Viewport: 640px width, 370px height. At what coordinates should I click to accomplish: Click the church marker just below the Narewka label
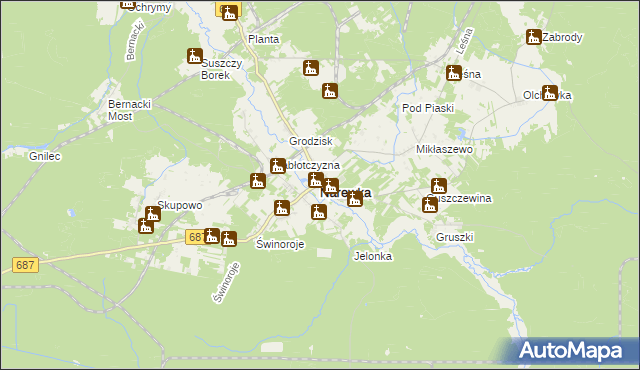pyautogui.click(x=355, y=199)
